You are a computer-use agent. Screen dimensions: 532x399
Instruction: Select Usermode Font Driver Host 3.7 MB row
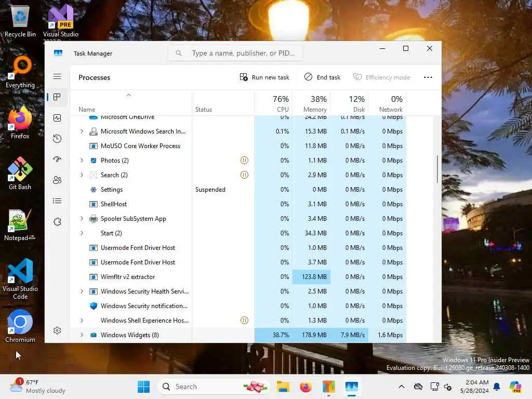coord(238,262)
